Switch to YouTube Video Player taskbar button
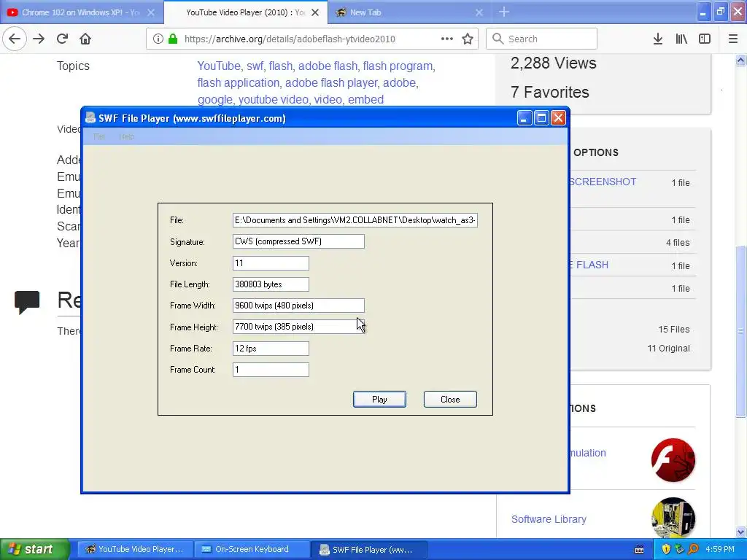Viewport: 747px width, 560px height. pos(135,549)
